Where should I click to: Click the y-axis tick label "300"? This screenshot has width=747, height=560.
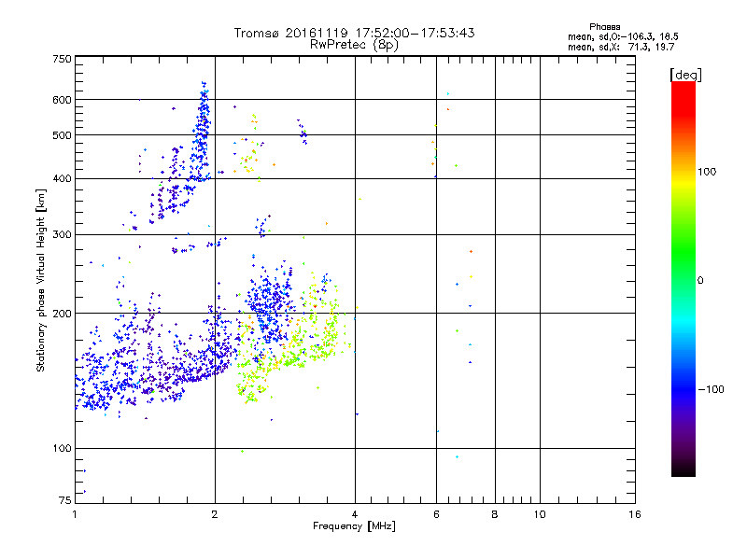coord(62,235)
